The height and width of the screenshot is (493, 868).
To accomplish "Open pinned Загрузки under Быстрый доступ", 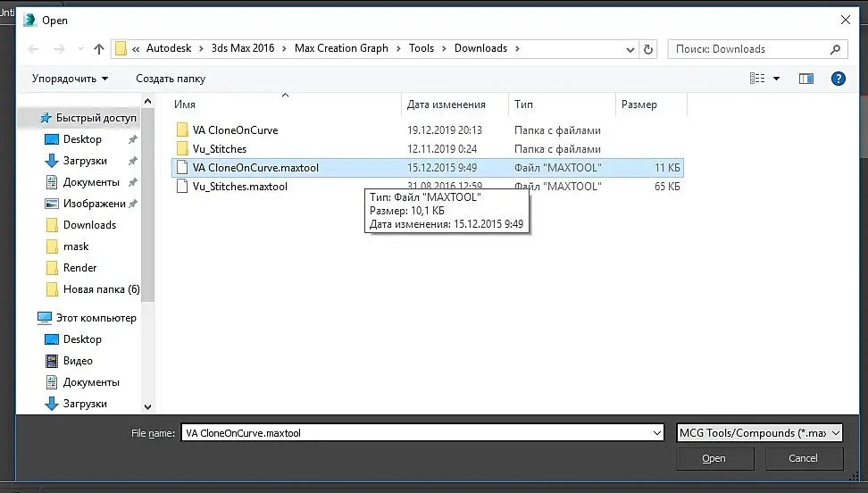I will click(85, 161).
